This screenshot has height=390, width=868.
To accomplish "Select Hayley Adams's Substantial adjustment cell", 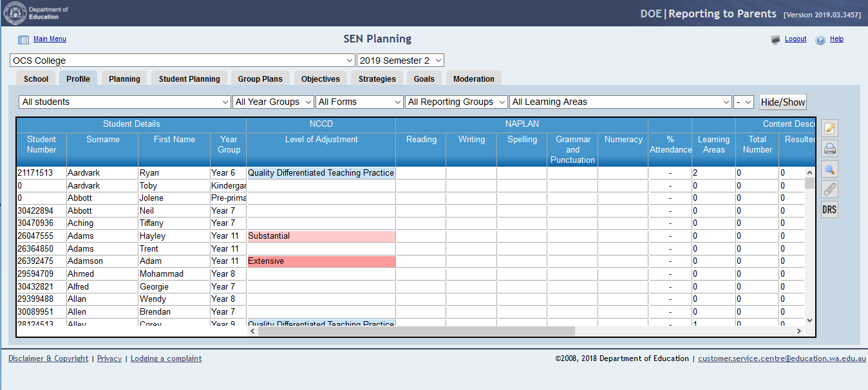I will click(x=321, y=236).
